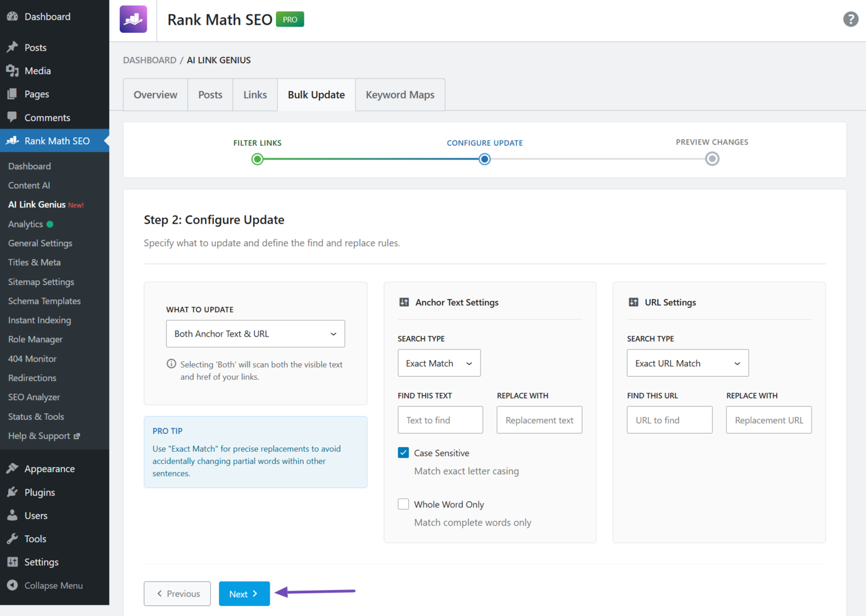The width and height of the screenshot is (866, 616).
Task: Open AI Link Genius menu item
Action: [x=37, y=204]
